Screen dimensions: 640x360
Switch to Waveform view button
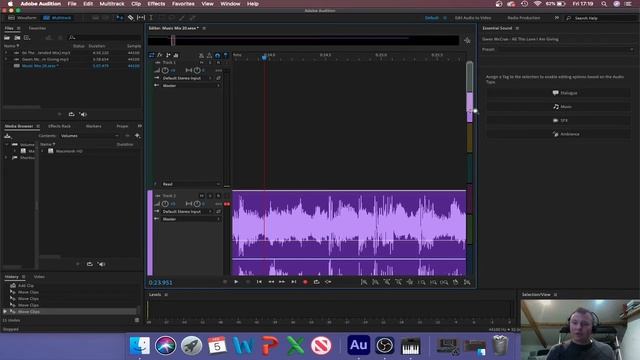(x=23, y=18)
